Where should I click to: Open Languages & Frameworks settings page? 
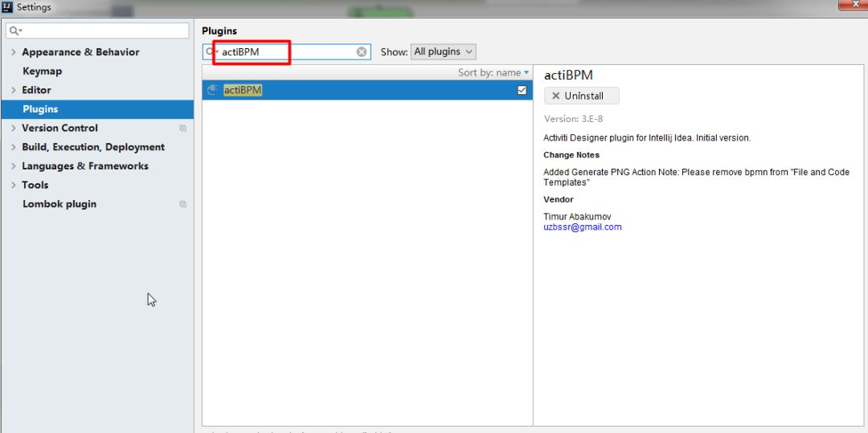click(85, 166)
